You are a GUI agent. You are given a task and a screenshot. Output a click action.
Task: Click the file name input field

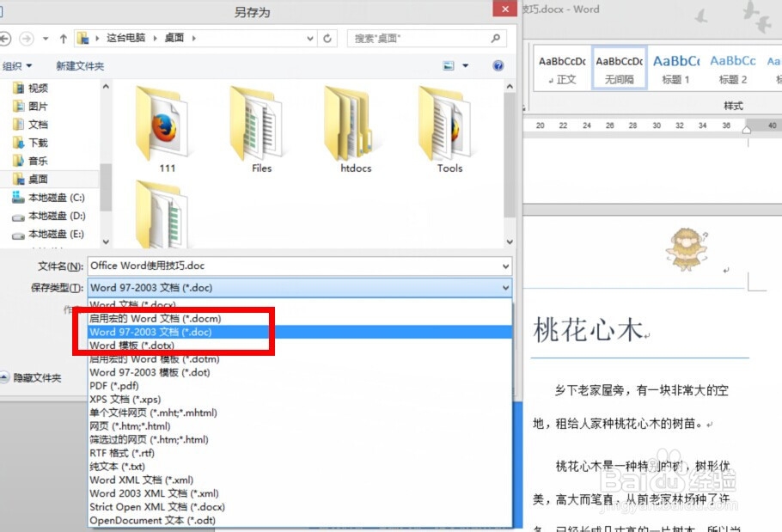pyautogui.click(x=294, y=266)
